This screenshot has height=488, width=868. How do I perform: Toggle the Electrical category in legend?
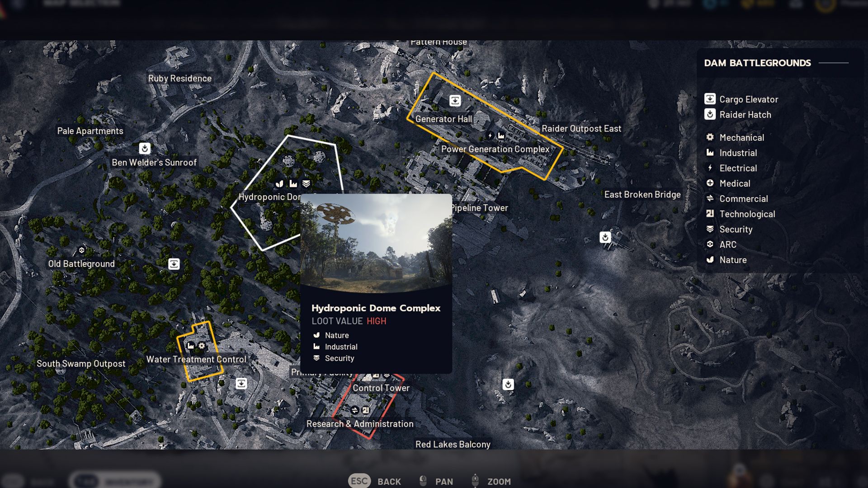coord(731,168)
